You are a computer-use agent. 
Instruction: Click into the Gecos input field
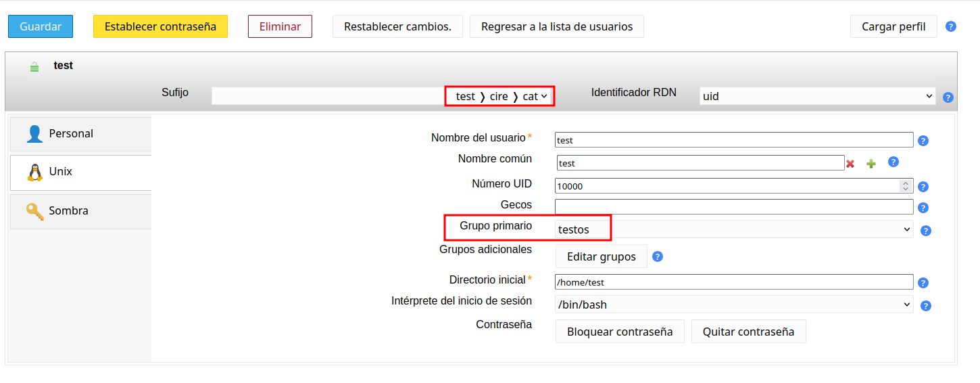click(x=733, y=207)
